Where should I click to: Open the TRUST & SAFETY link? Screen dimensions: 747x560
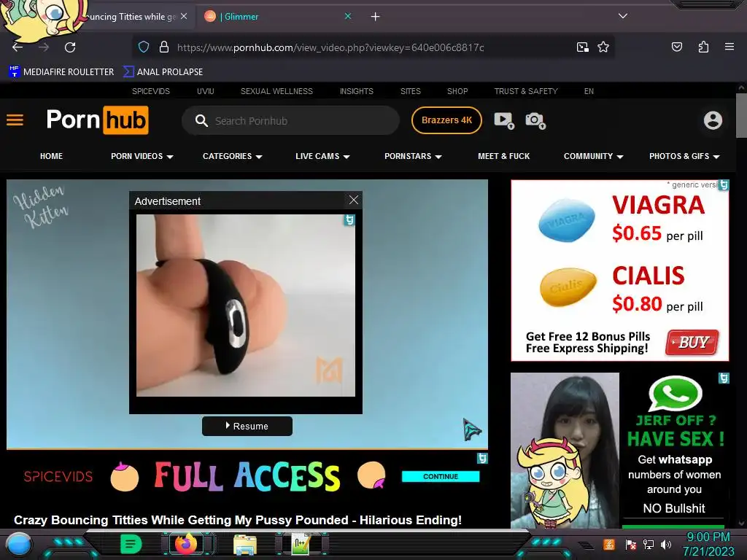point(526,91)
